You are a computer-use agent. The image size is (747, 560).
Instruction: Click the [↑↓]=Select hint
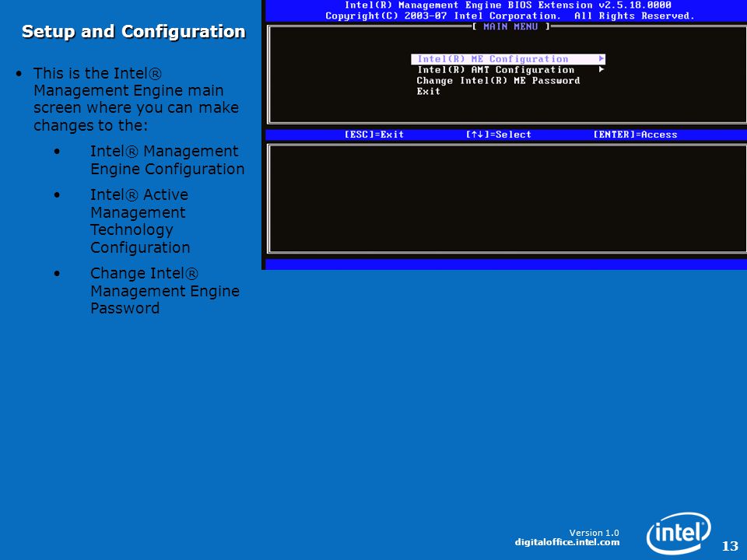point(498,135)
